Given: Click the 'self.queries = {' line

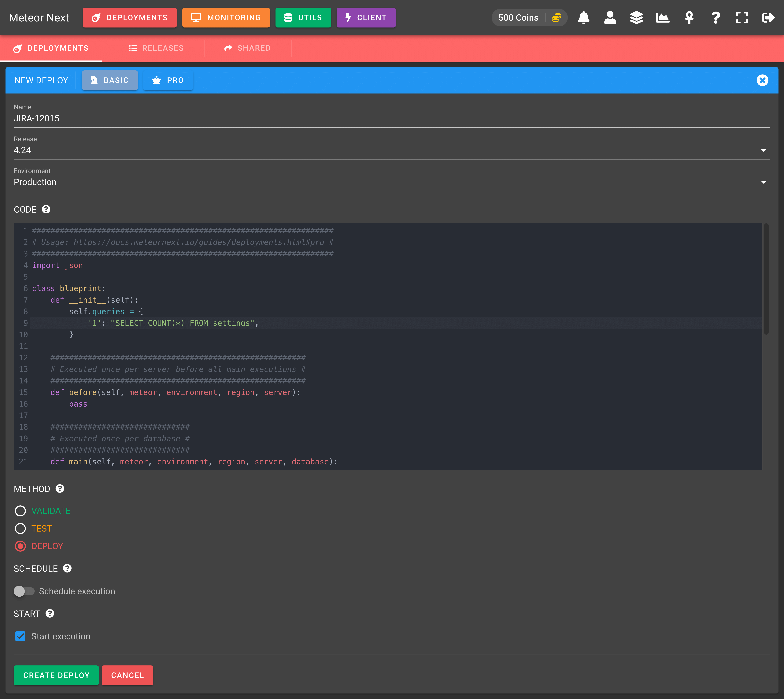Looking at the screenshot, I should [106, 311].
